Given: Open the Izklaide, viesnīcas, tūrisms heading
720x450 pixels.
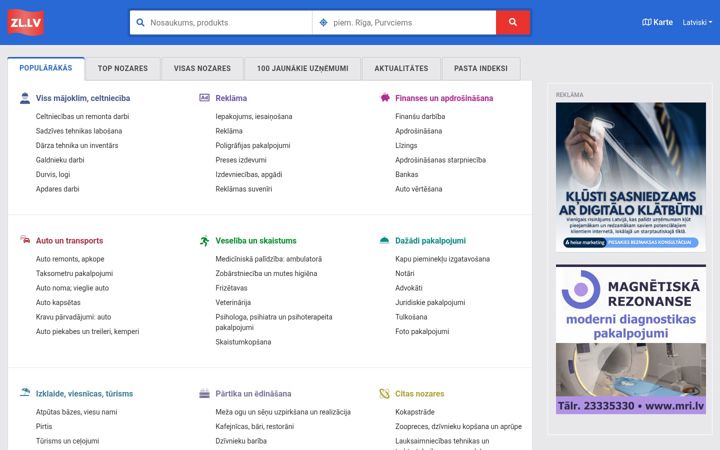Looking at the screenshot, I should [84, 394].
